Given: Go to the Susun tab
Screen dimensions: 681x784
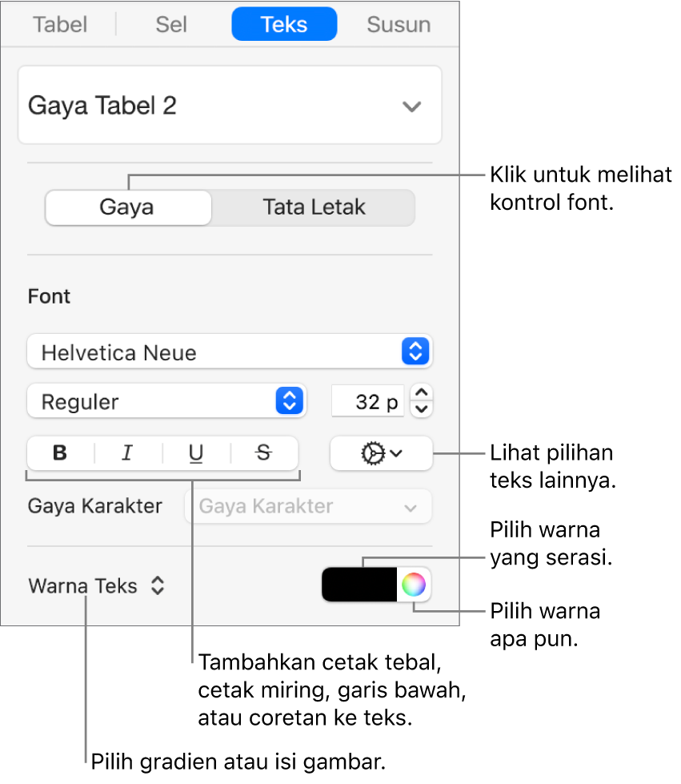Looking at the screenshot, I should 399,24.
